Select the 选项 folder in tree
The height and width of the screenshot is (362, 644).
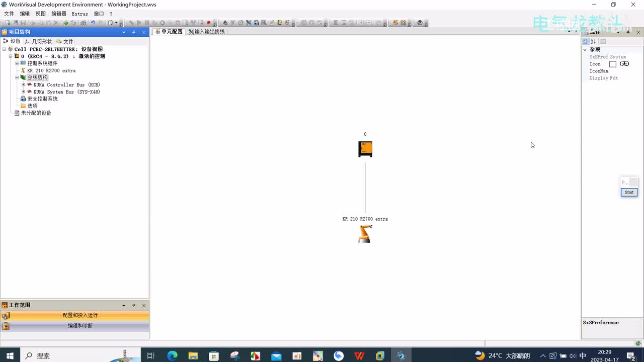click(32, 106)
